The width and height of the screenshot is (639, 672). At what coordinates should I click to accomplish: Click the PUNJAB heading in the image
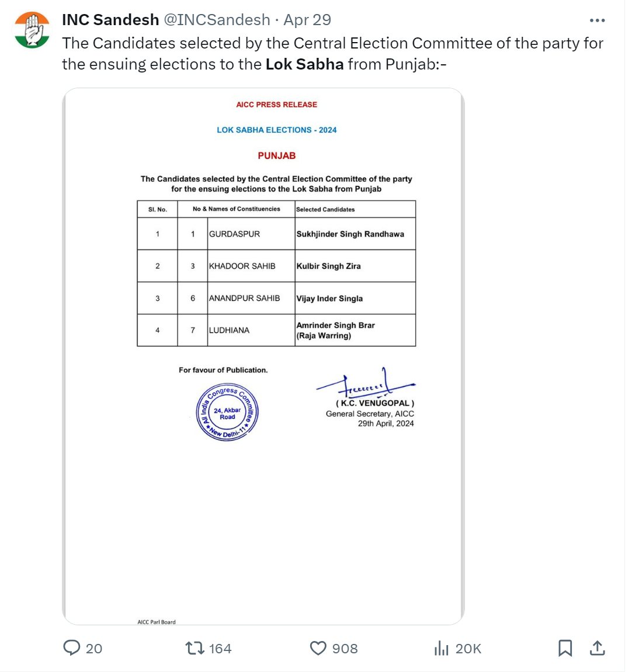click(277, 155)
